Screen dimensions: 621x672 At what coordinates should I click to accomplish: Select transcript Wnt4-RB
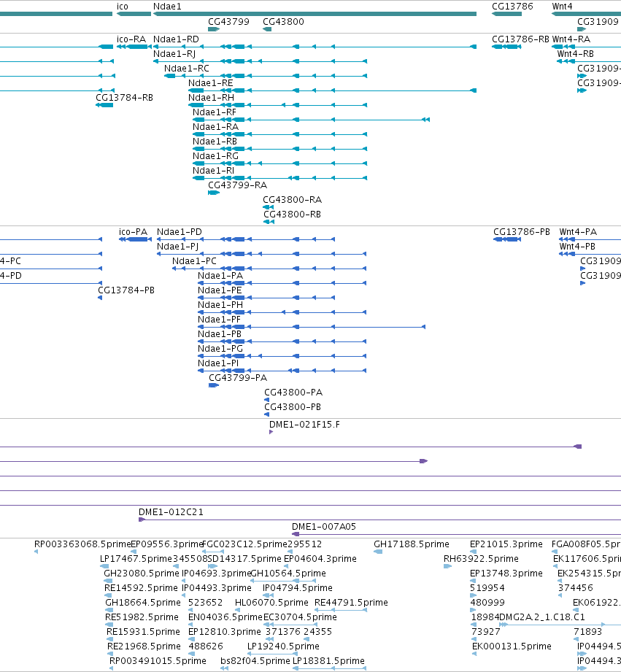point(576,54)
